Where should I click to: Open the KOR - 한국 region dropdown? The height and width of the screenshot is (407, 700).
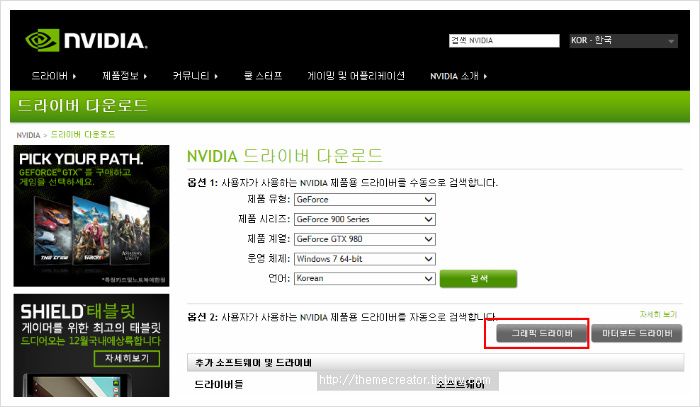coord(623,41)
